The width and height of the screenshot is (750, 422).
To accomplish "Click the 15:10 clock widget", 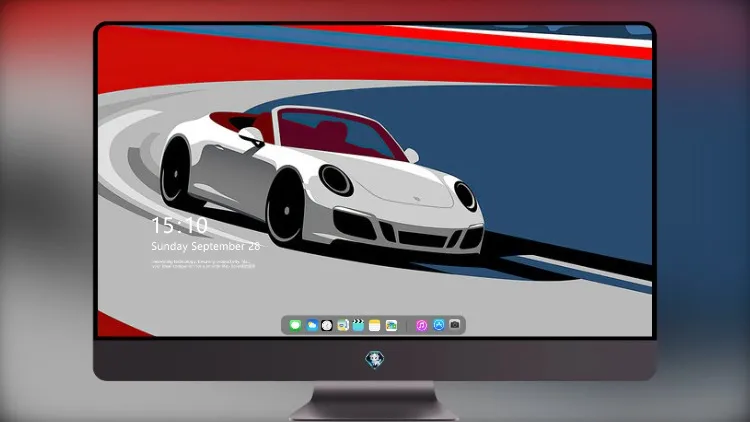I will [179, 225].
